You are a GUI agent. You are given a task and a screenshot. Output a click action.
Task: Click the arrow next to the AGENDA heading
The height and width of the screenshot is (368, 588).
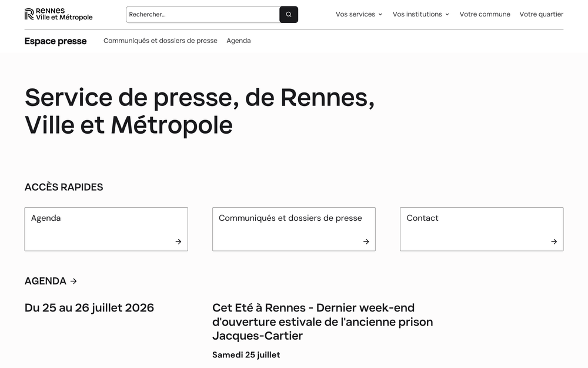[73, 281]
